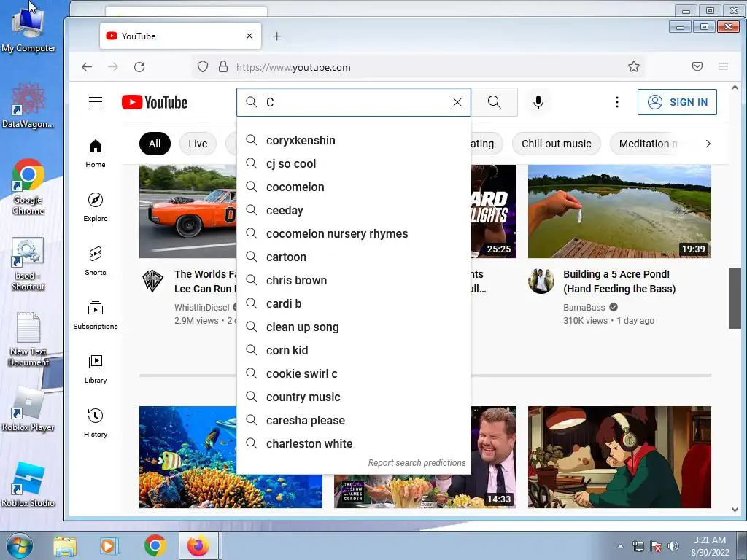Click the magnifier search submit button

pos(494,102)
